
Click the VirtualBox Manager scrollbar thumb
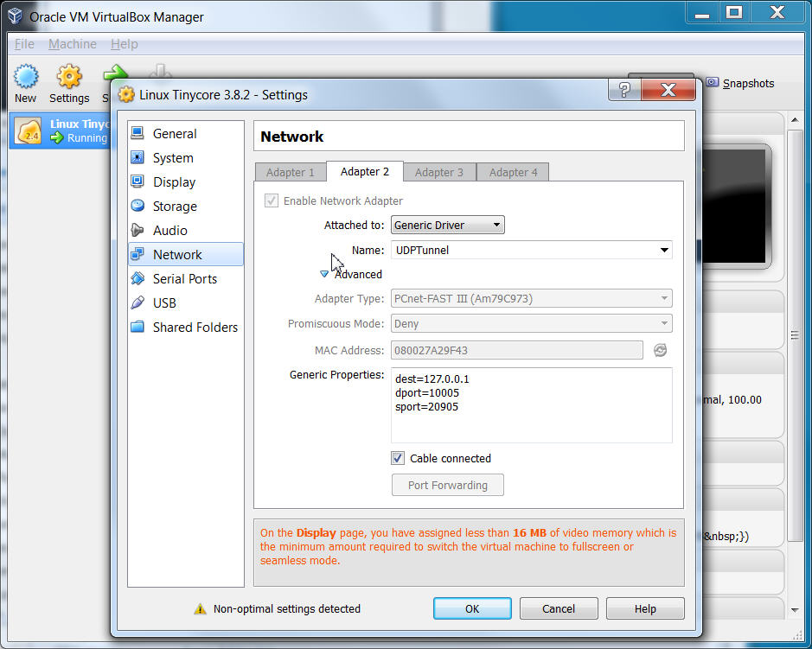pyautogui.click(x=795, y=335)
